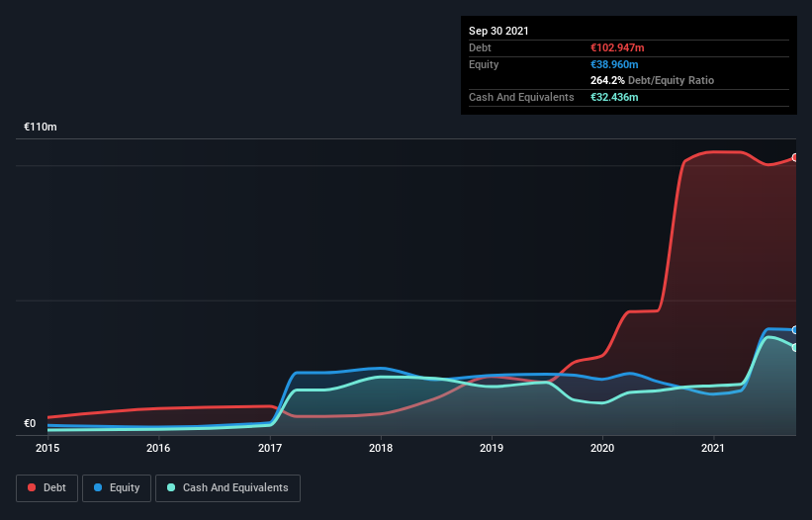The height and width of the screenshot is (520, 812).
Task: Click the 2016 x-axis label
Action: [158, 448]
